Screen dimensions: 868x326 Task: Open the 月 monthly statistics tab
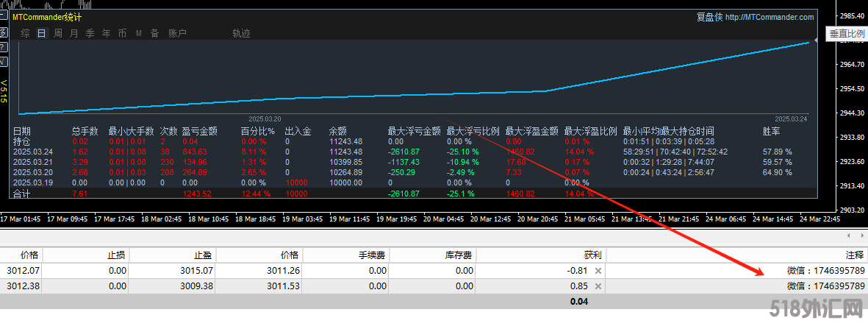73,33
